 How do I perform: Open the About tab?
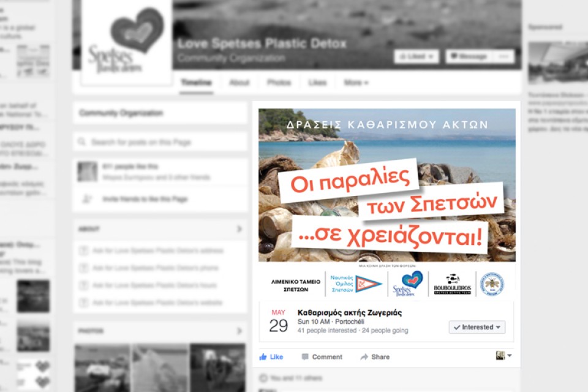coord(239,83)
